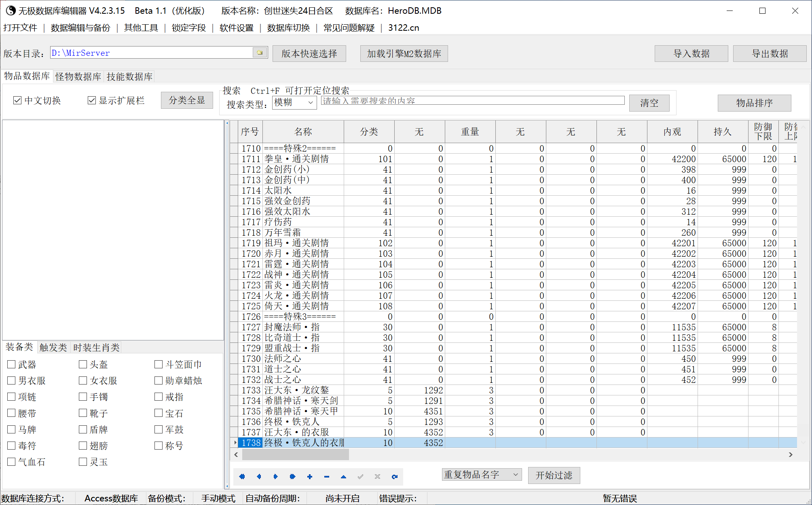
Task: Select row 万年雪霜
Action: coord(514,232)
